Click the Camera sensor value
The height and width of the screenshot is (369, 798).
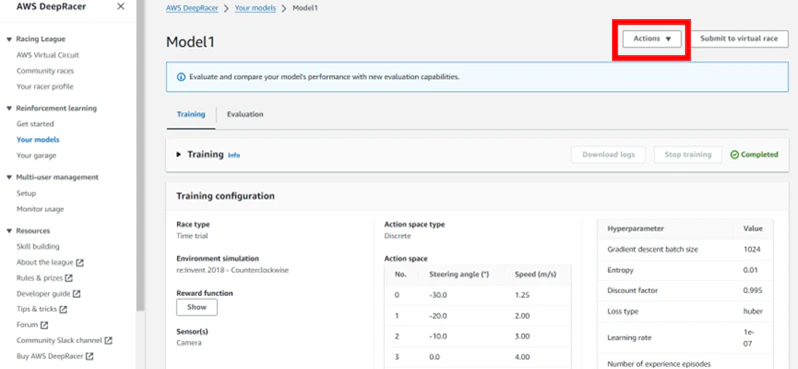click(189, 343)
